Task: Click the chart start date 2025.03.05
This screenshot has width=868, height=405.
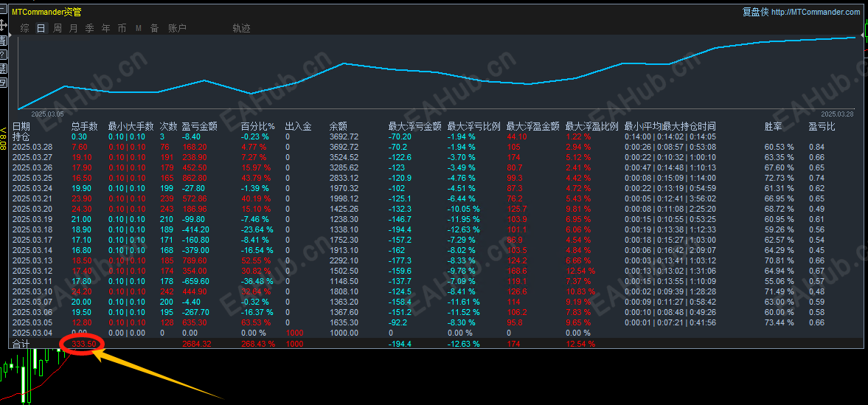Action: tap(48, 114)
